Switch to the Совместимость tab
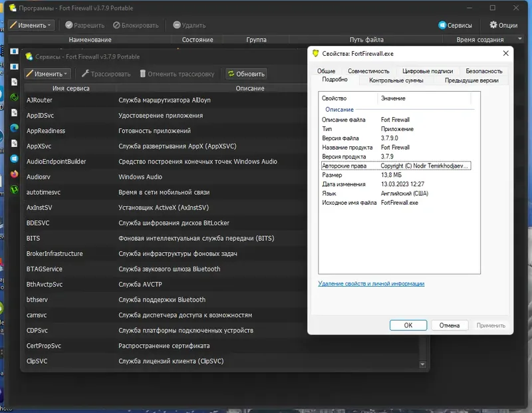The height and width of the screenshot is (413, 532). (x=368, y=71)
